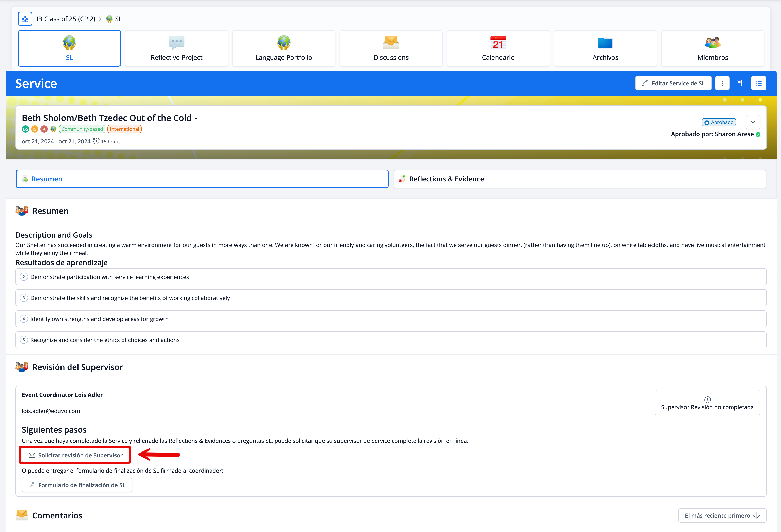Open El más reciente primero sort dropdown
Image resolution: width=781 pixels, height=532 pixels.
(x=722, y=516)
